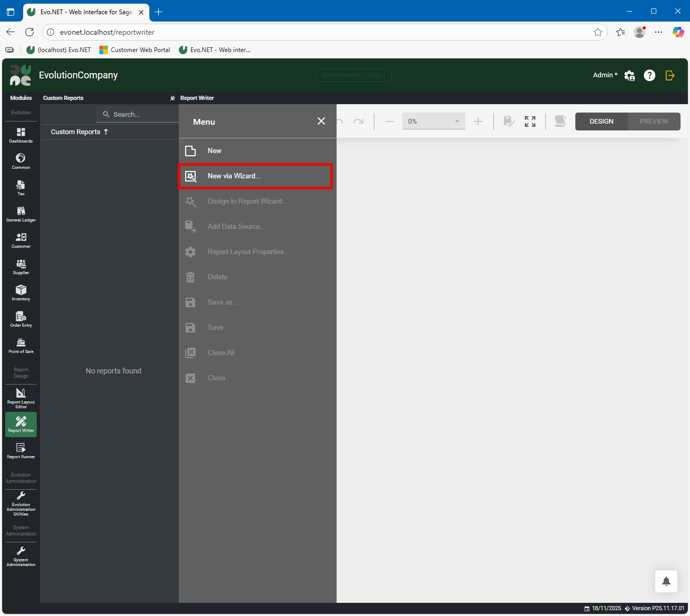Launch the Report Runner module
Viewport: 690px width, 616px height.
21,450
